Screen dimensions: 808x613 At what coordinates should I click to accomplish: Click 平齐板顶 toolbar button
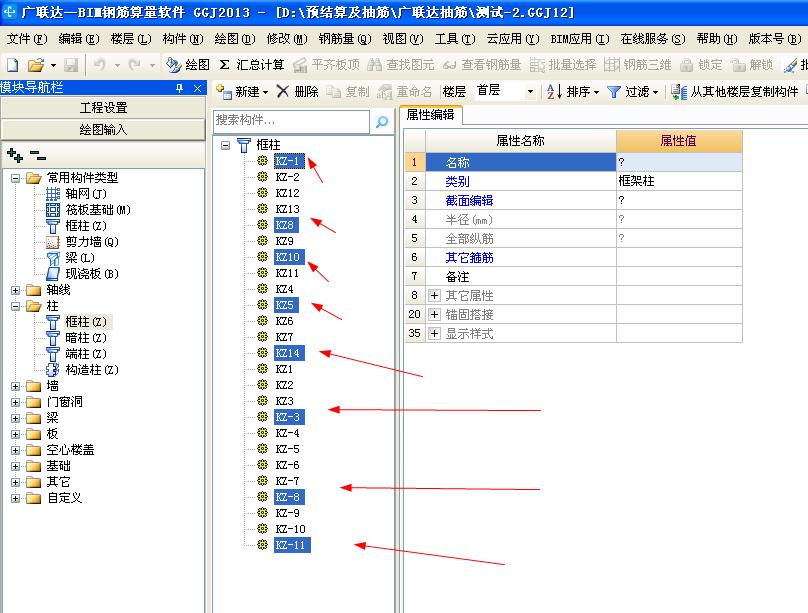click(x=326, y=65)
